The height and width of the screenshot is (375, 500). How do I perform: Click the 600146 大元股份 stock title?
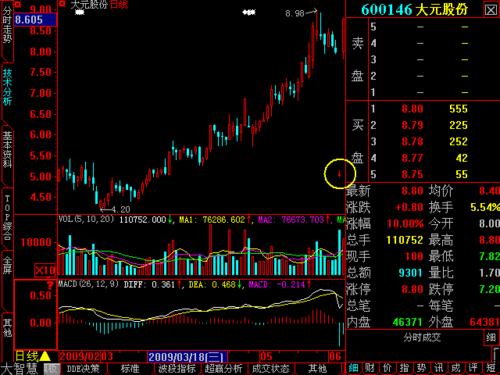click(415, 10)
